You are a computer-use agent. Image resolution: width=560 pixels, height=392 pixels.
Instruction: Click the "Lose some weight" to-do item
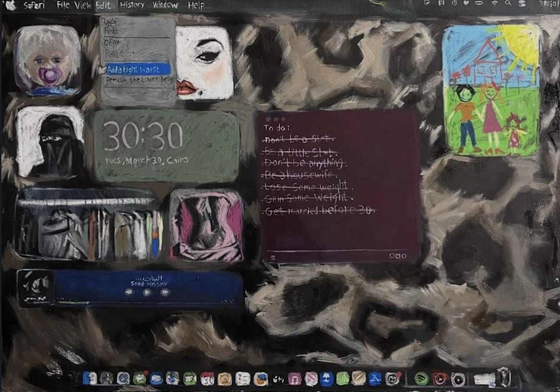[307, 186]
